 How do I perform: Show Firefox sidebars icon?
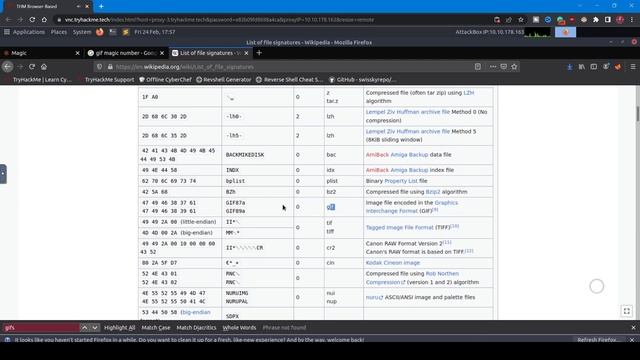pyautogui.click(x=593, y=67)
